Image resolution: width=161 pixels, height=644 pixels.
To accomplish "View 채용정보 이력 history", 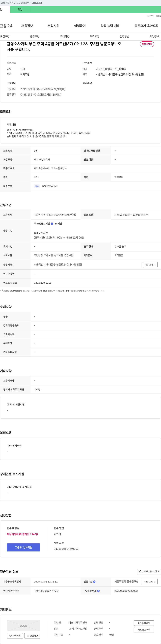I will coord(144,629).
